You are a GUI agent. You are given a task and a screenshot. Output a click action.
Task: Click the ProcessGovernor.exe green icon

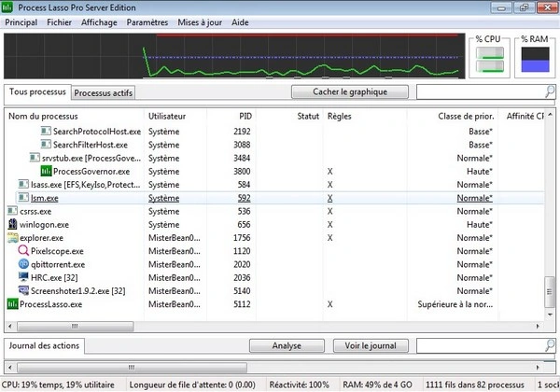47,172
